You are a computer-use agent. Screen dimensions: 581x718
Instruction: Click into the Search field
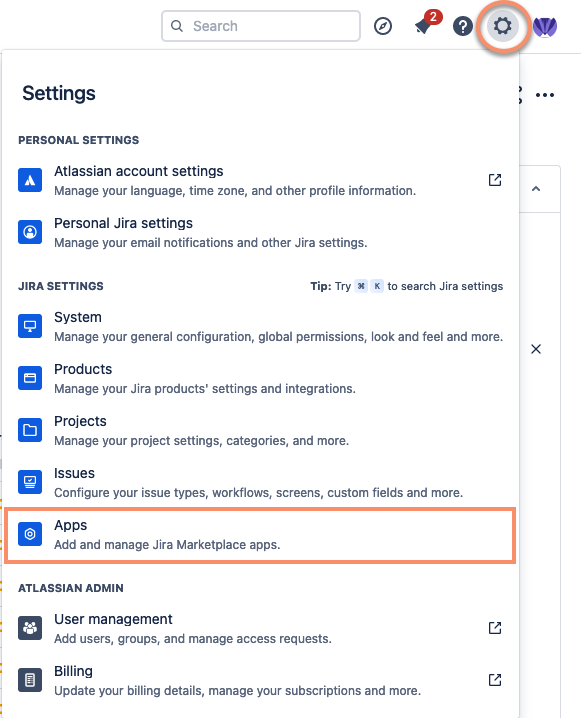coord(261,26)
